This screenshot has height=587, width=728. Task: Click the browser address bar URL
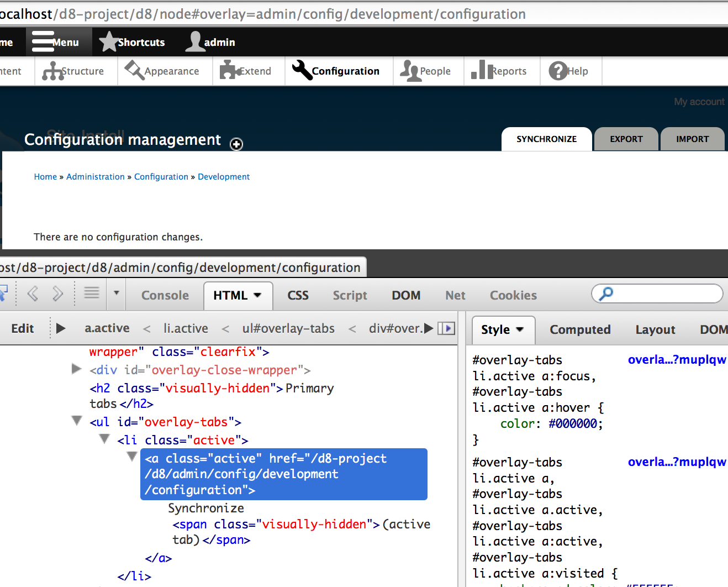click(263, 14)
